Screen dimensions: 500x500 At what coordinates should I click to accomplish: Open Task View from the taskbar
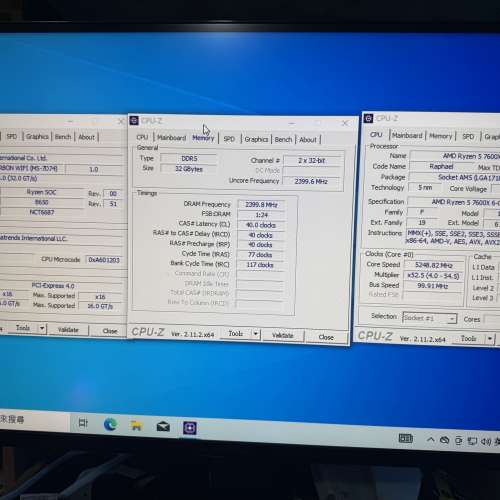pos(83,423)
